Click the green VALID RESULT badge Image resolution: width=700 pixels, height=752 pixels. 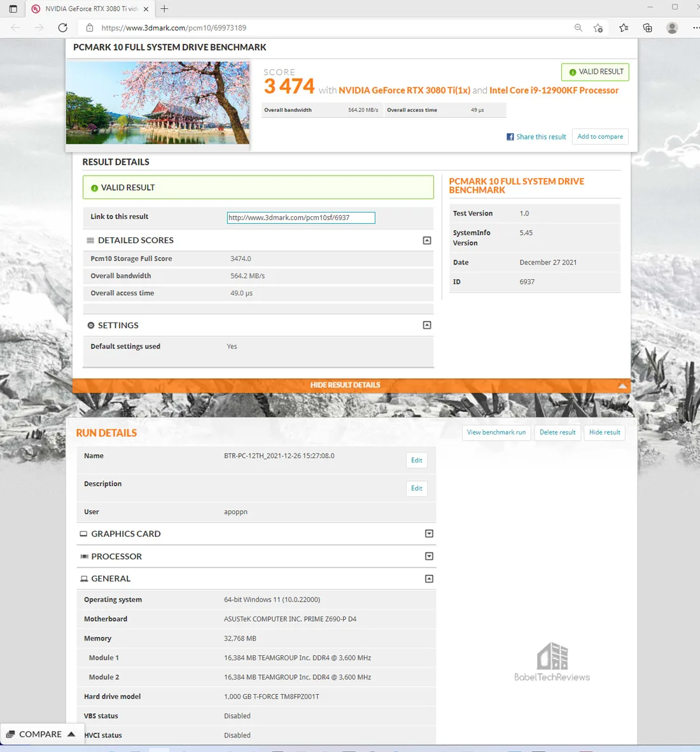595,72
